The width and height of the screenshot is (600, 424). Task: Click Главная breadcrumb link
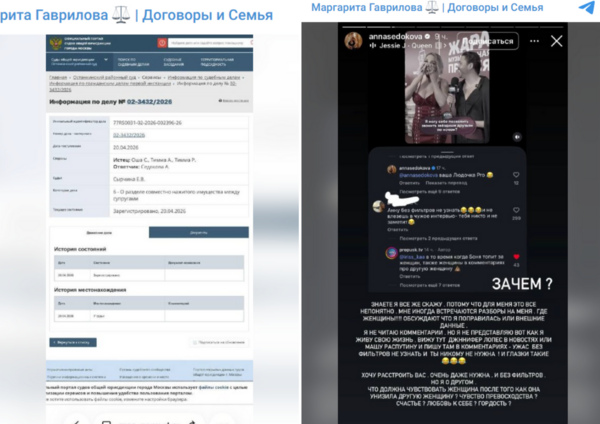[58, 77]
